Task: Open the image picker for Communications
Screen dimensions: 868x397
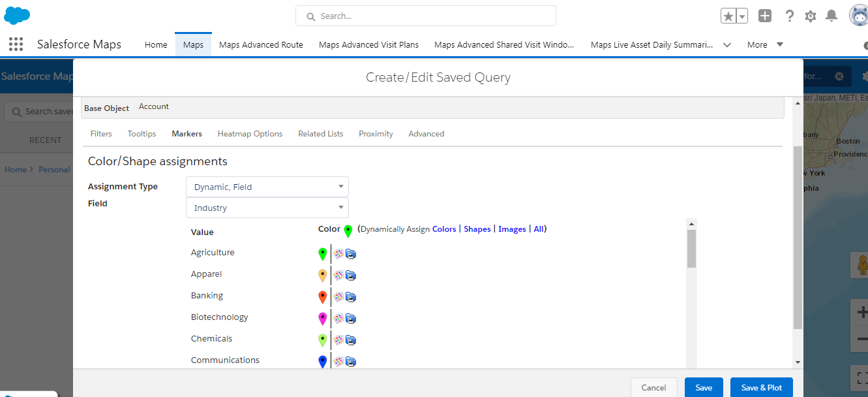Action: pos(351,361)
